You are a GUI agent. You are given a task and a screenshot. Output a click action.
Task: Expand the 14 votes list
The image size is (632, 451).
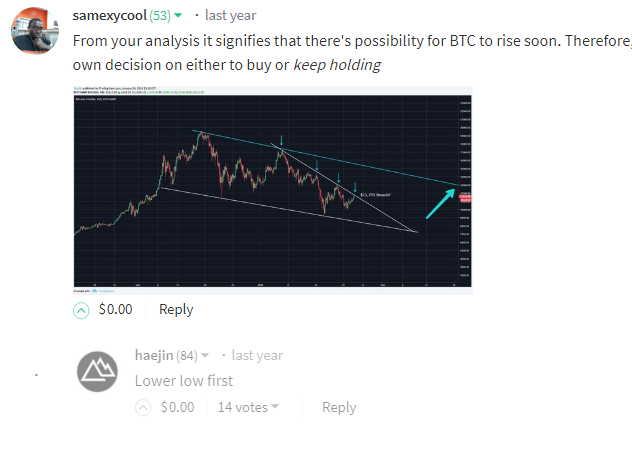pyautogui.click(x=275, y=406)
